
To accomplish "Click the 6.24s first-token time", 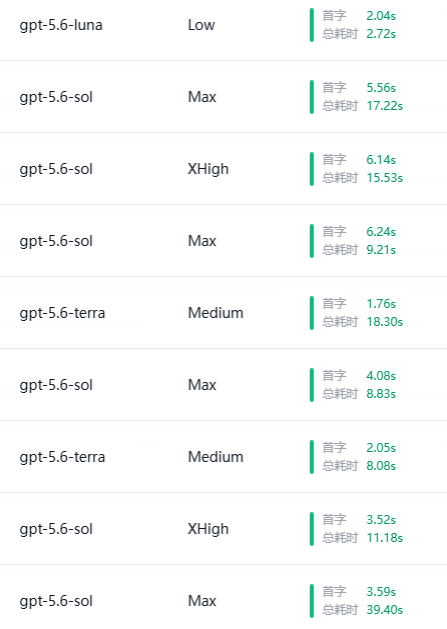I will pos(381,232).
